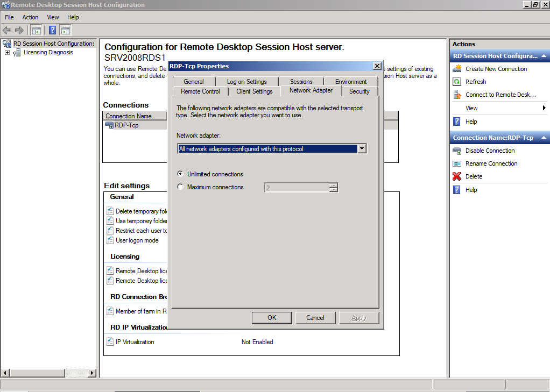Open the View menu in menu bar
This screenshot has height=392, width=550.
tap(53, 17)
